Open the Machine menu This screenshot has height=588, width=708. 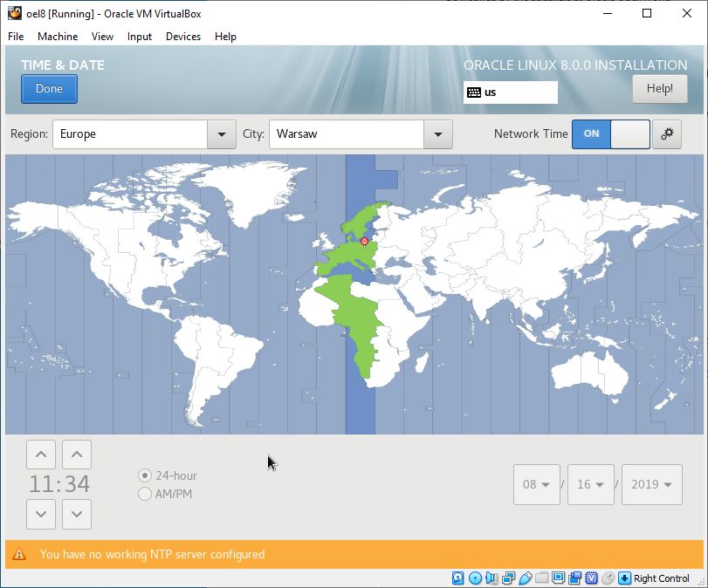[58, 37]
